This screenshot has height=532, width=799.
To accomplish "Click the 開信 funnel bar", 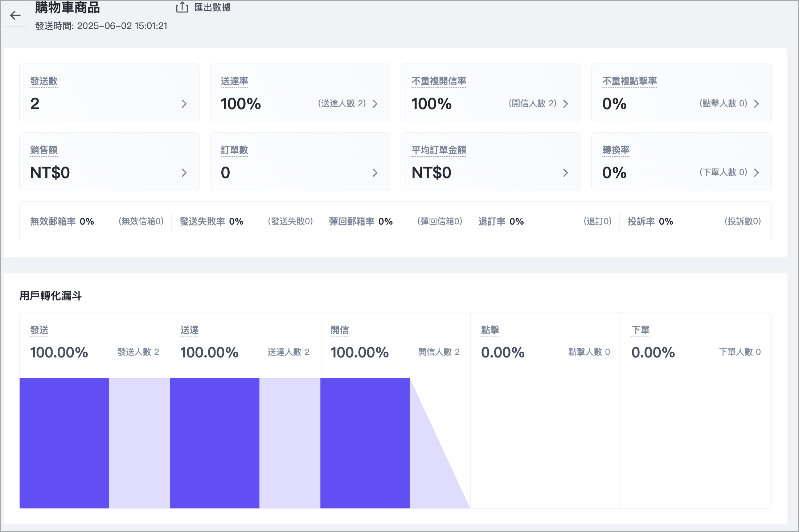I will pyautogui.click(x=365, y=443).
